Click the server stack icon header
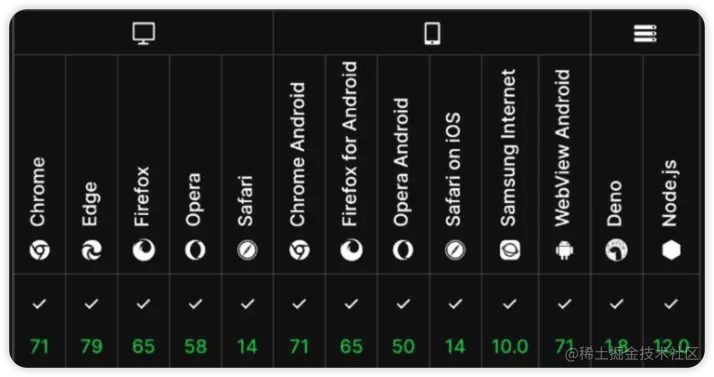Viewport: 714px width, 377px height. coord(645,33)
